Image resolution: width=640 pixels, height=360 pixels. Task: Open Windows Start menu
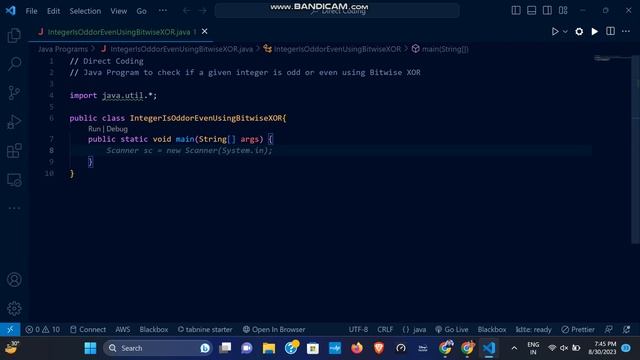90,348
